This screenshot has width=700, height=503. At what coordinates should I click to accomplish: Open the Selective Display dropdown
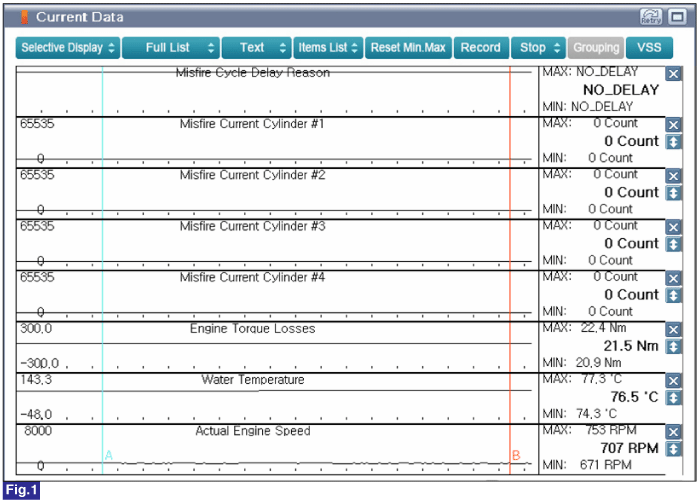pyautogui.click(x=68, y=48)
